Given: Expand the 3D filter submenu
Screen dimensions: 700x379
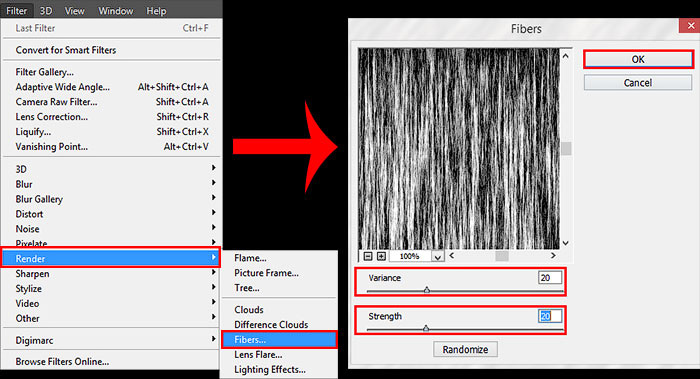Looking at the screenshot, I should click(112, 169).
